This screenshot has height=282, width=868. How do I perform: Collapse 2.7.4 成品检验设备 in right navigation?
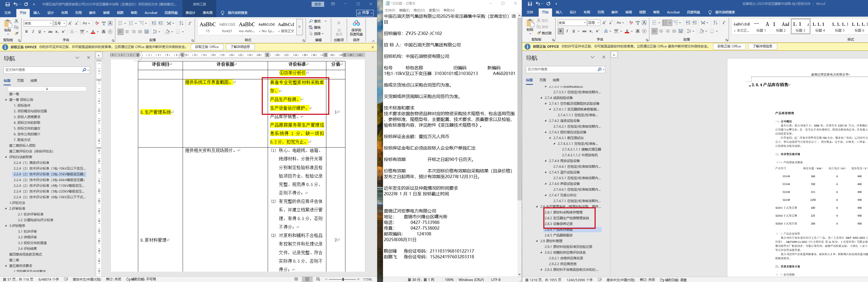coord(541,98)
